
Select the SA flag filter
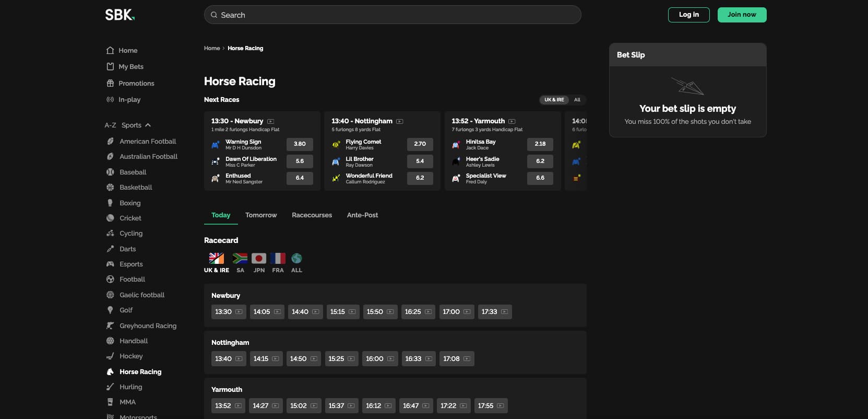point(240,263)
